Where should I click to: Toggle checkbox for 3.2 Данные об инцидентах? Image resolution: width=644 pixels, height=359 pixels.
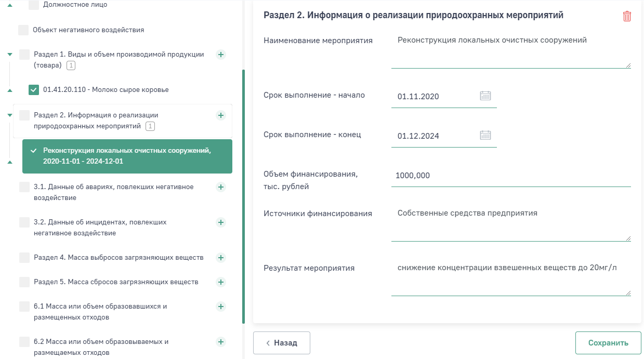(24, 222)
